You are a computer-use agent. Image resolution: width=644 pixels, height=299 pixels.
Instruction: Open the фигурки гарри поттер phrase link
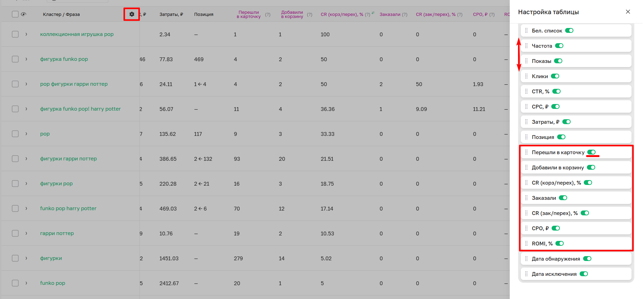tap(69, 159)
